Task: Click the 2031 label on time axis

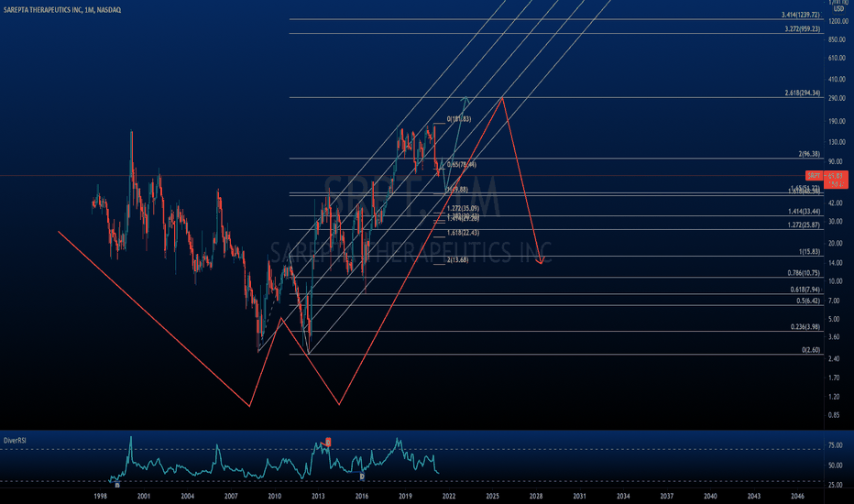Action: pos(579,497)
